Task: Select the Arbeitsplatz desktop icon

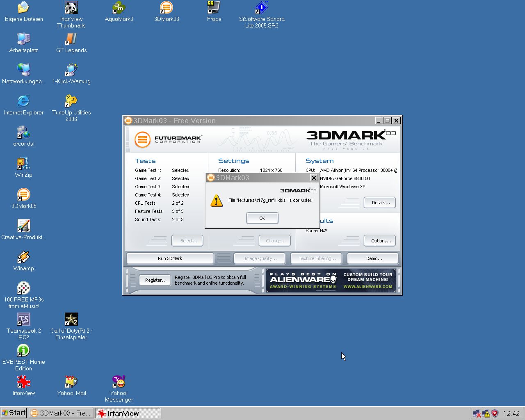Action: pos(24,43)
